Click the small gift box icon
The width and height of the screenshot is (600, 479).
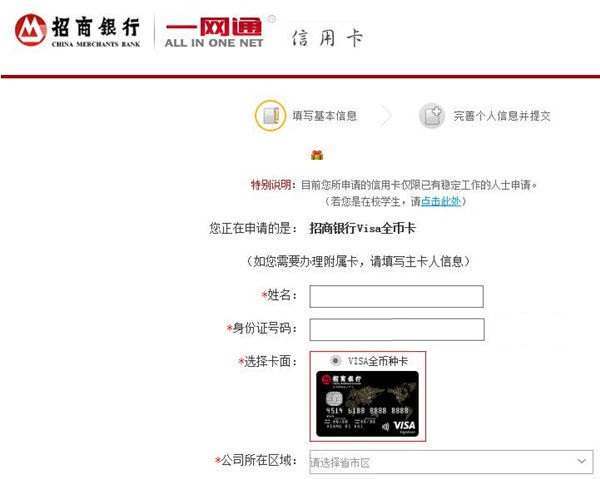click(x=317, y=155)
